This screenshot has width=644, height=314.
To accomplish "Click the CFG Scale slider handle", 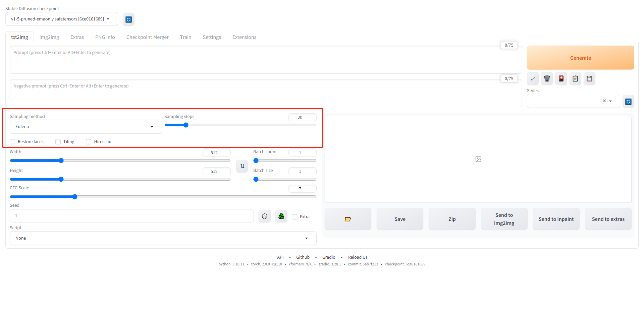I will pyautogui.click(x=75, y=197).
